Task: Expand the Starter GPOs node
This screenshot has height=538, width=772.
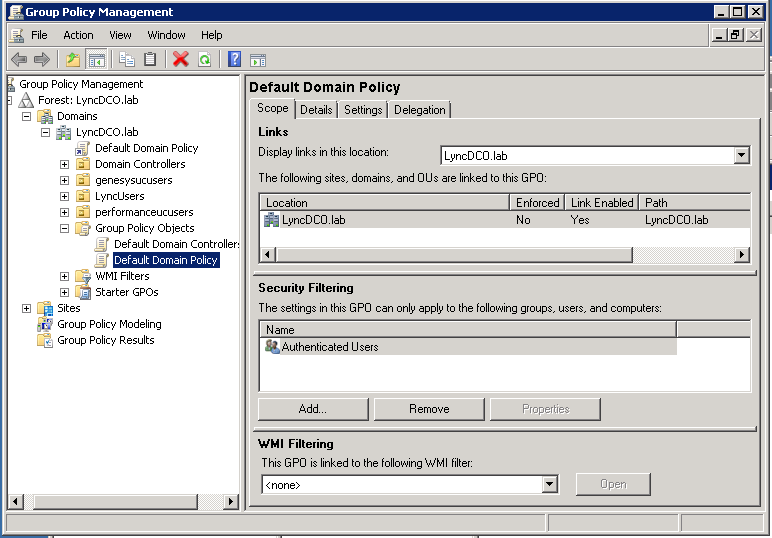Action: coord(64,292)
